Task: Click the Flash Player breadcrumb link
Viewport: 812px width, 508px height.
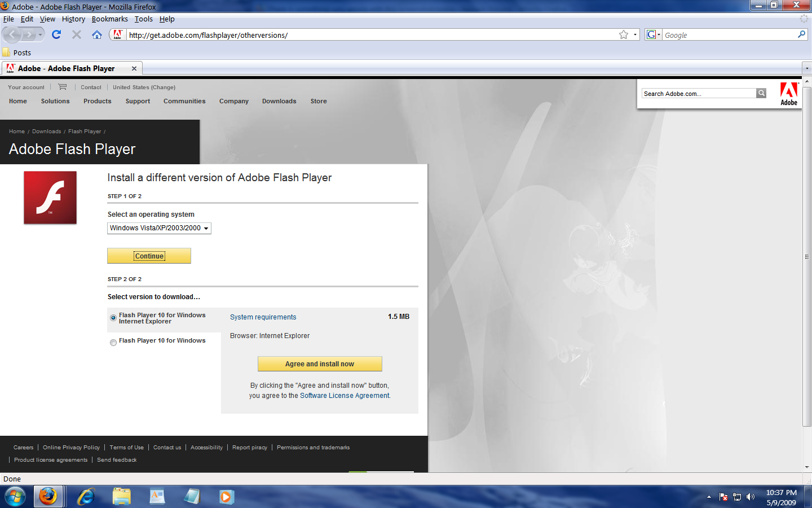Action: point(85,132)
